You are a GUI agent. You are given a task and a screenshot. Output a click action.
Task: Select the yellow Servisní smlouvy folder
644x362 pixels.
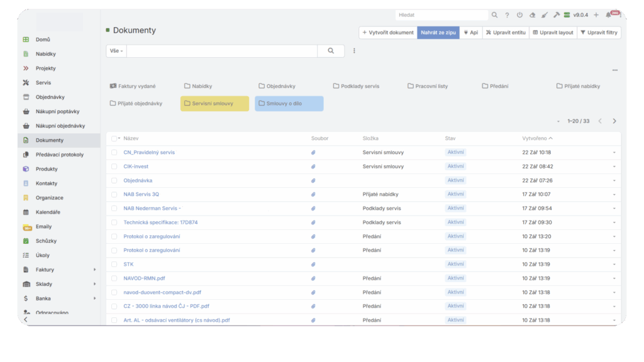click(x=214, y=104)
